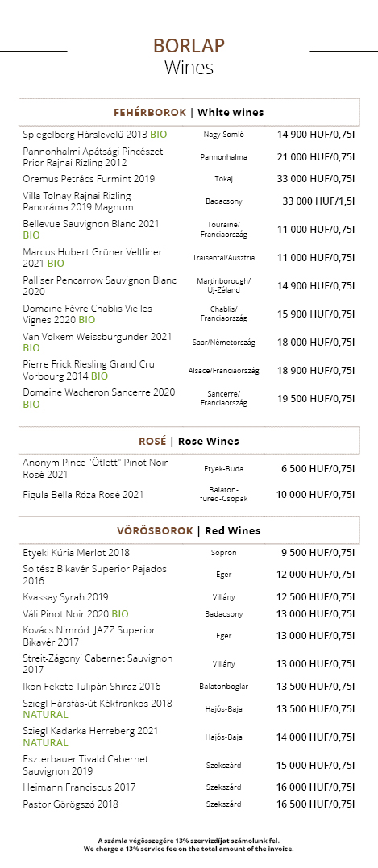This screenshot has height=868, width=378.
Task: Click NATURAL tag under Sziegl Kadarka Herreberg
Action: (45, 743)
